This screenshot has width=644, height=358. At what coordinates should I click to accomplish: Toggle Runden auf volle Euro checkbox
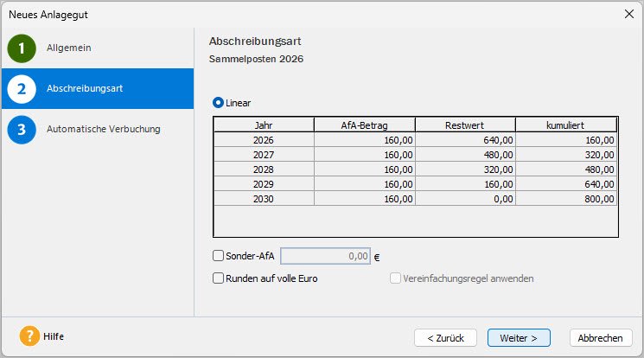[x=219, y=278]
